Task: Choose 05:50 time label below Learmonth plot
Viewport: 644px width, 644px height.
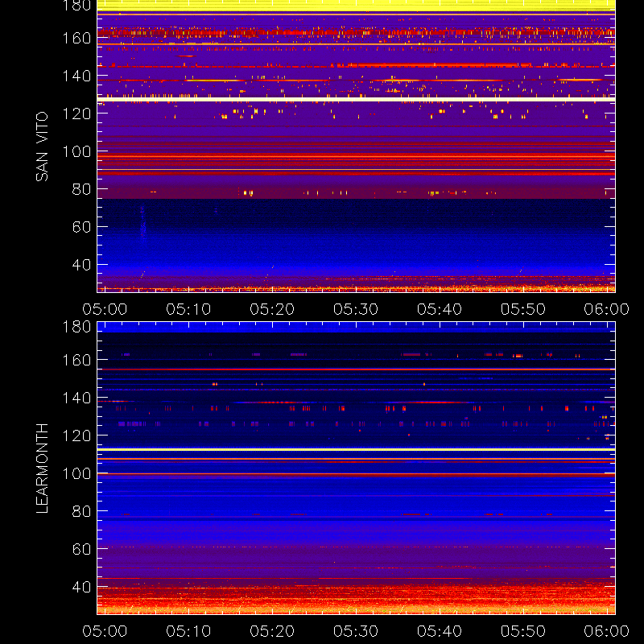Action: pos(523,631)
